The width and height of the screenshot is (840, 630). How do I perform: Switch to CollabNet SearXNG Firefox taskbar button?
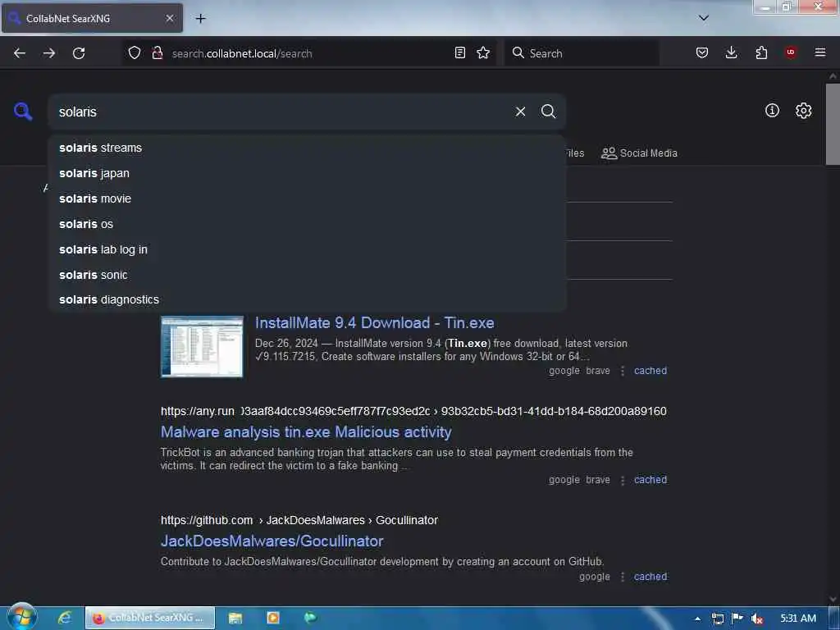click(x=150, y=618)
